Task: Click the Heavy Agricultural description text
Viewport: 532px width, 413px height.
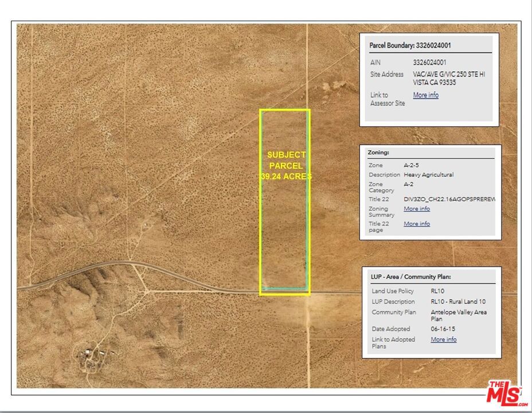Action: pyautogui.click(x=428, y=174)
